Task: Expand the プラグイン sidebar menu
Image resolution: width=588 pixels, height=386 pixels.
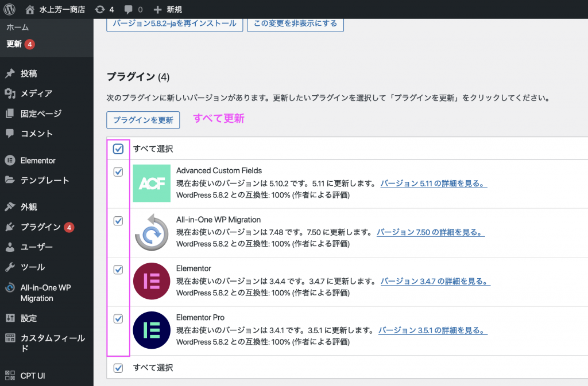Action: pos(40,227)
